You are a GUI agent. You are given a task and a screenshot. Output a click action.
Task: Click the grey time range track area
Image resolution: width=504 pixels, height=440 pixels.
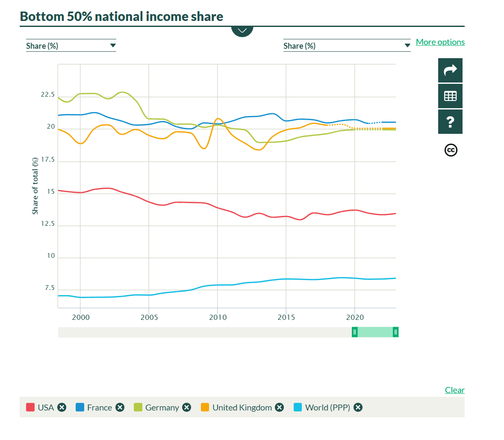coord(205,332)
